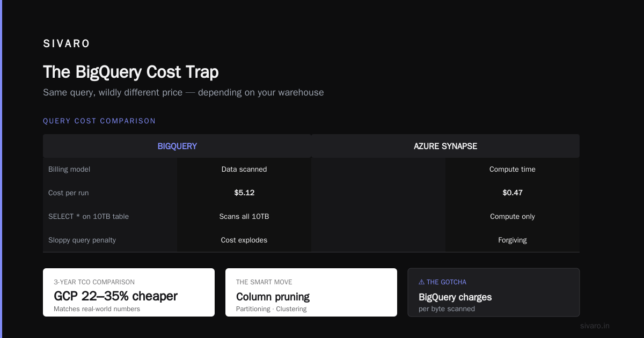The height and width of the screenshot is (338, 644).
Task: Click the 'Billing model' row label
Action: click(69, 169)
